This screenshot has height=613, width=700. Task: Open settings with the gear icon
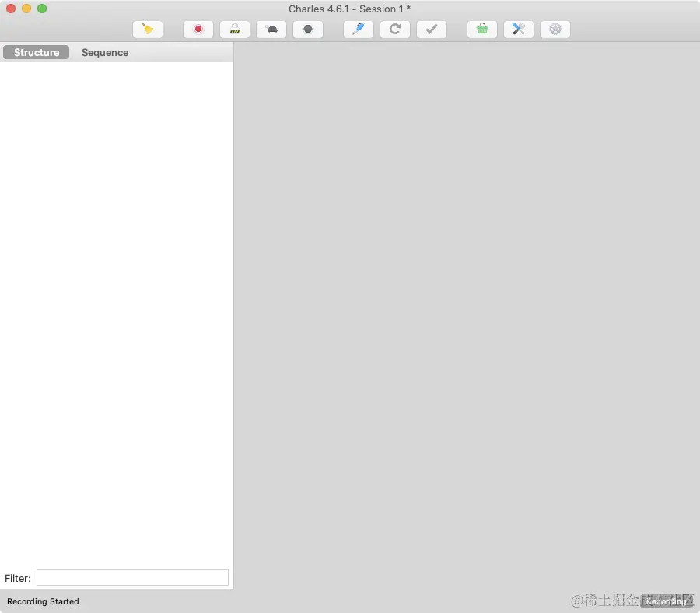point(555,30)
